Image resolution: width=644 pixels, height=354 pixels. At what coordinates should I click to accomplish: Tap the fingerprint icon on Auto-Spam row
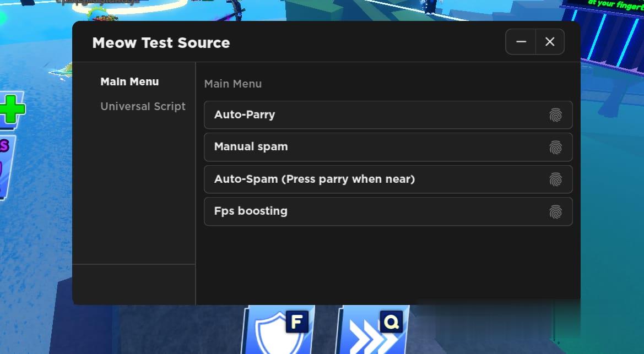(555, 179)
